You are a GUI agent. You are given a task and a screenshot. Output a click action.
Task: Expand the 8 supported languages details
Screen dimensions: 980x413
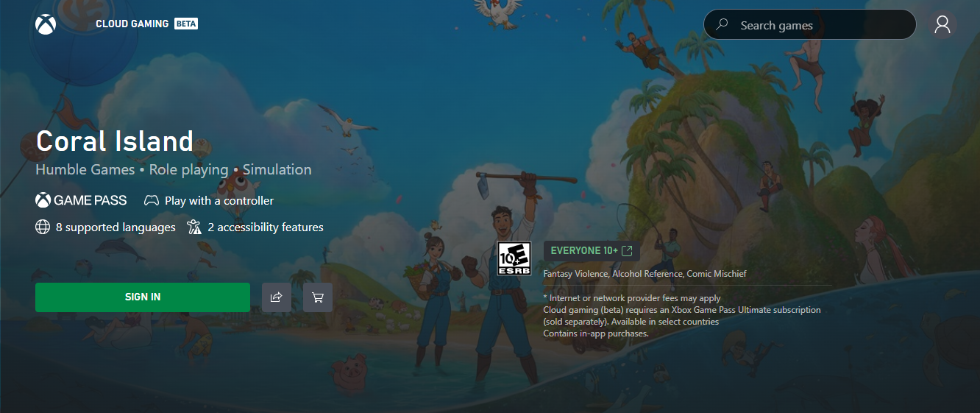pos(116,227)
